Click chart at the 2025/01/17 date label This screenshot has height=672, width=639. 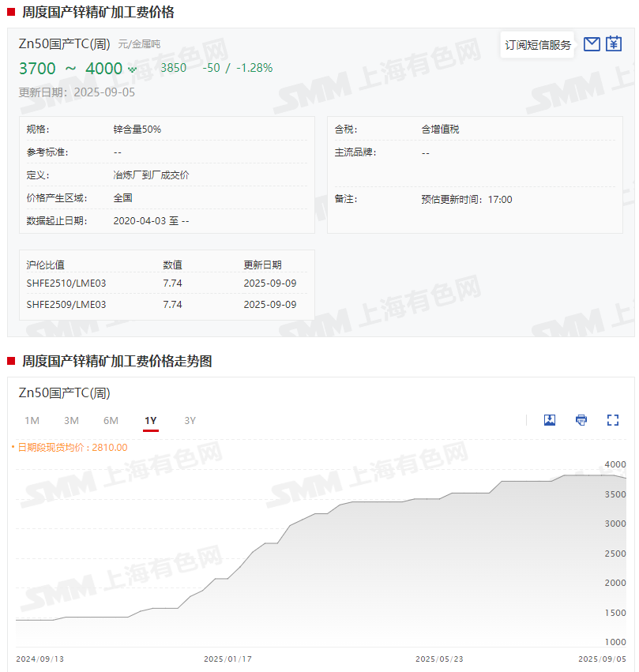point(227,659)
